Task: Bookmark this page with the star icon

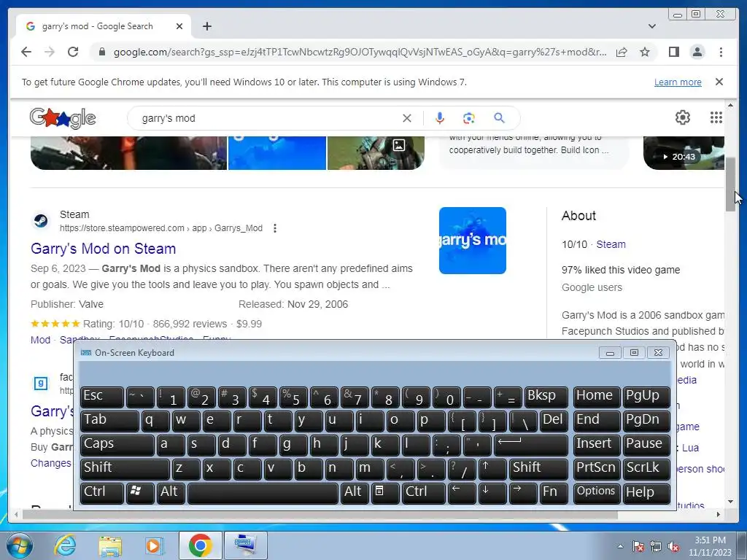Action: point(645,52)
